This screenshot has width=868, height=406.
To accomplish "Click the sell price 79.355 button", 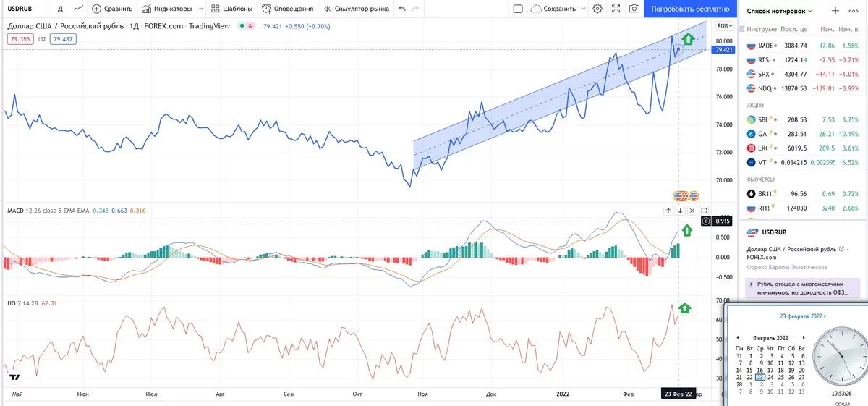I will [20, 39].
